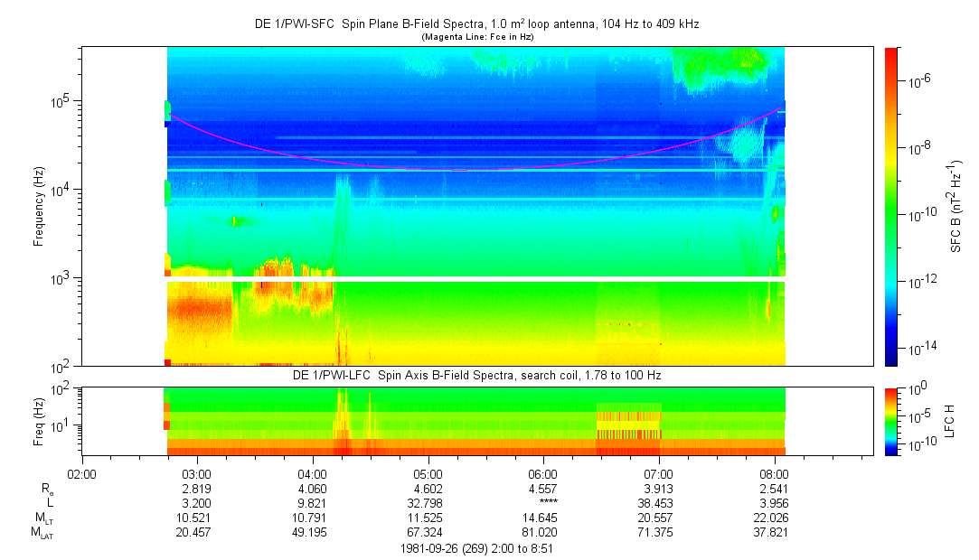
Task: Click the MLAT value 81.020
Action: point(543,533)
